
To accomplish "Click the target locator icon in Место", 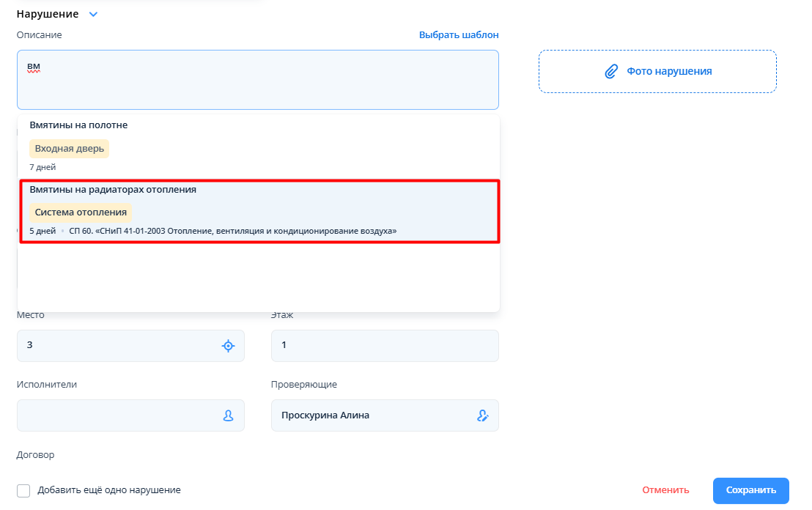I will coord(228,346).
